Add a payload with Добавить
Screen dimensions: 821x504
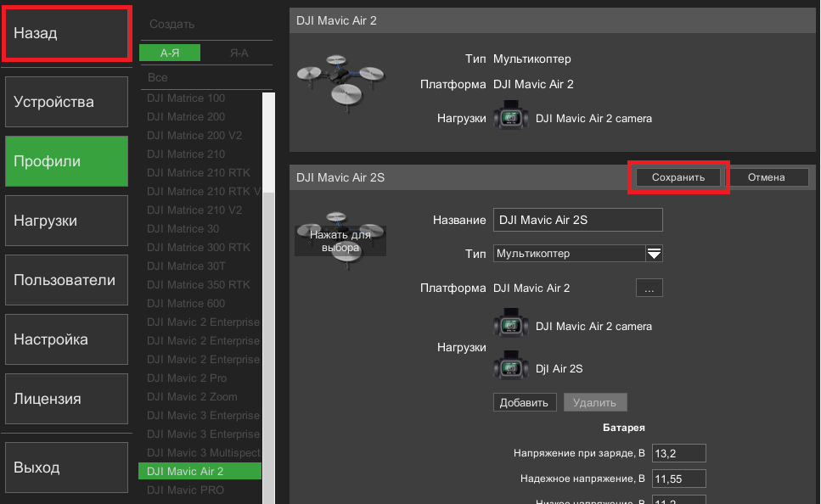pos(524,402)
